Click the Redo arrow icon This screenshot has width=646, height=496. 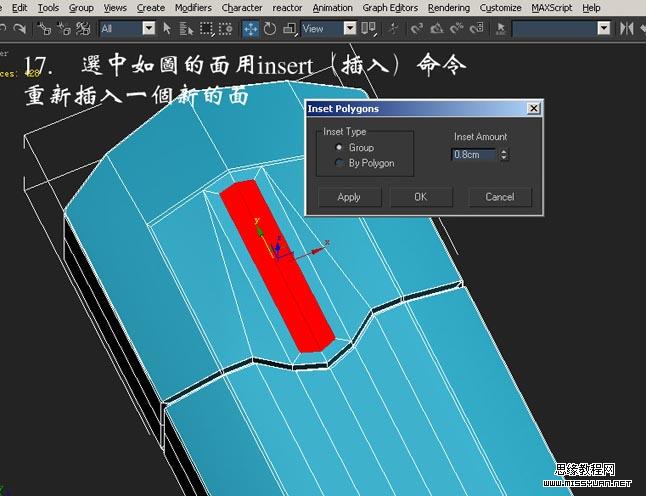[x=19, y=28]
